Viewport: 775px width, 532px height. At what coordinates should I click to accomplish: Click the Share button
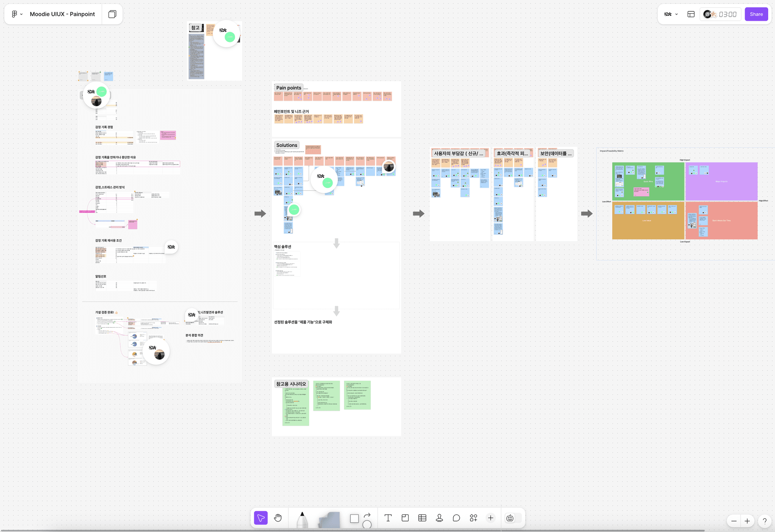[x=756, y=14]
